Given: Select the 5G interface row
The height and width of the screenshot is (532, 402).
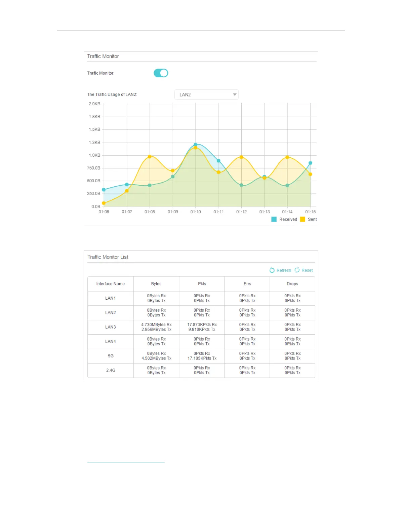Looking at the screenshot, I should (201, 356).
